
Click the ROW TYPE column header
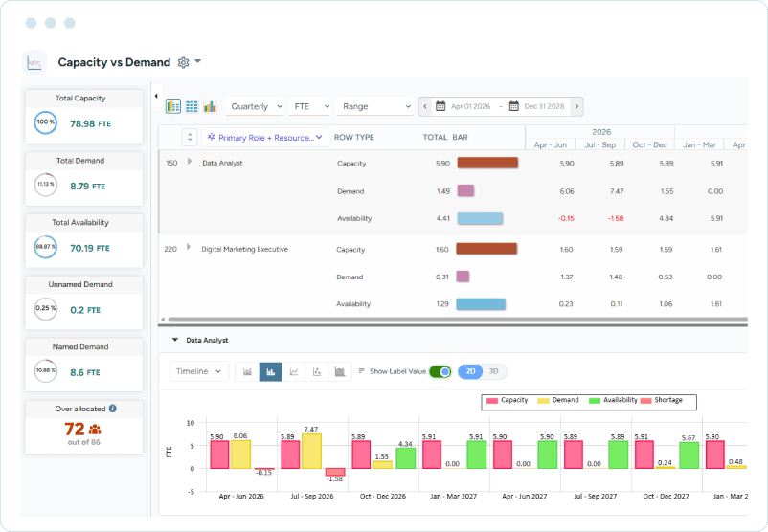click(353, 138)
